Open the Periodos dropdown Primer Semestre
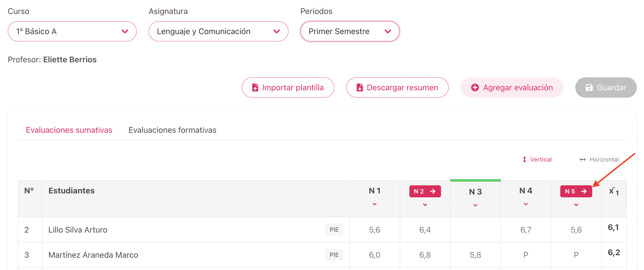 click(x=350, y=31)
